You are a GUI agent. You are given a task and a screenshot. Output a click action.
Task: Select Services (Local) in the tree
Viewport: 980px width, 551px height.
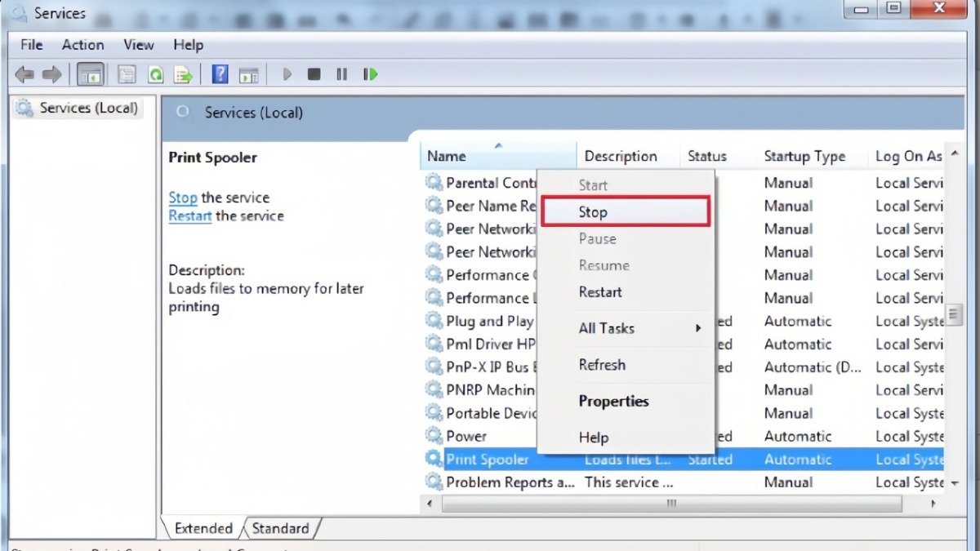pyautogui.click(x=88, y=108)
